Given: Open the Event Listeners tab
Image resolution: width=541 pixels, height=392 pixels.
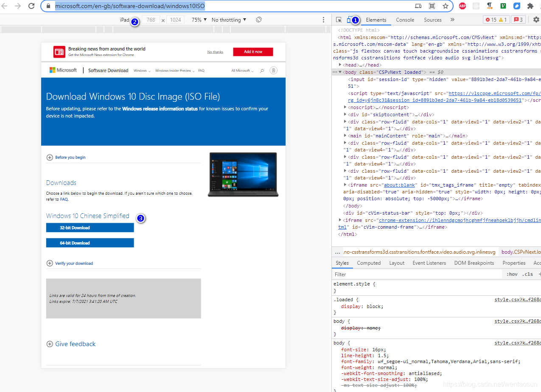Looking at the screenshot, I should pos(429,263).
